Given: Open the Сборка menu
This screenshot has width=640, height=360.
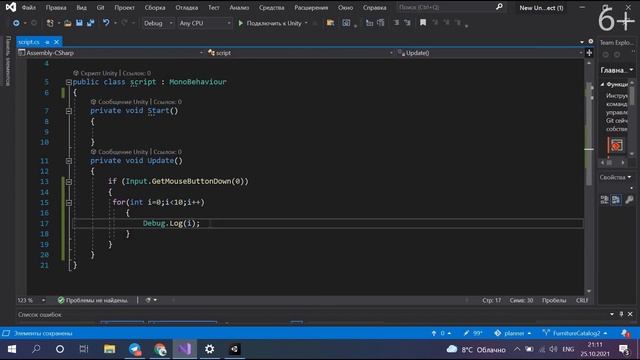Looking at the screenshot, I should 155,7.
